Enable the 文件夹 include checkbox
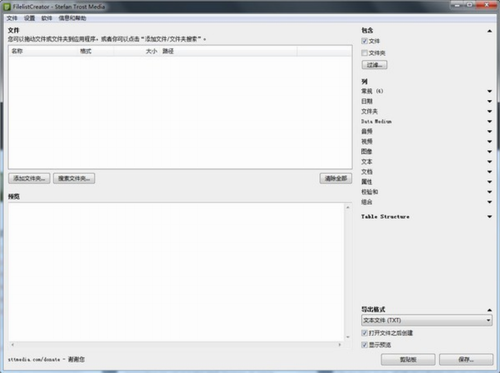Screen dimensions: 500x373 click(365, 53)
